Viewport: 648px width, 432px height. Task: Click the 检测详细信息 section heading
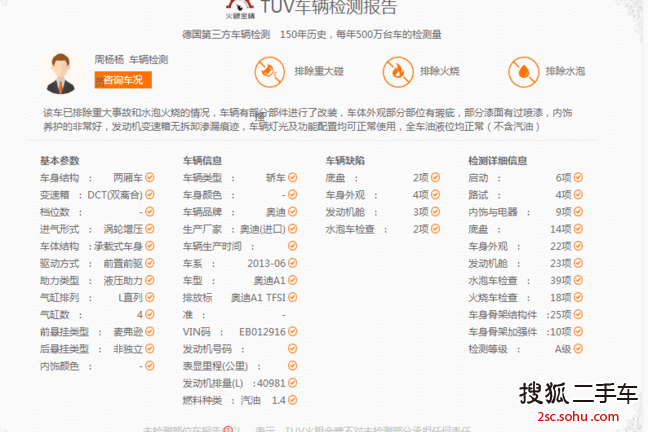tap(498, 161)
